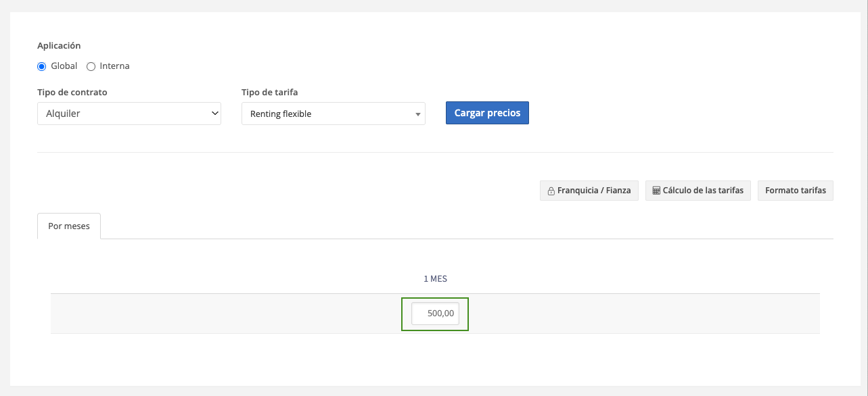Select the Interna application radio button
The image size is (868, 396).
pyautogui.click(x=91, y=66)
